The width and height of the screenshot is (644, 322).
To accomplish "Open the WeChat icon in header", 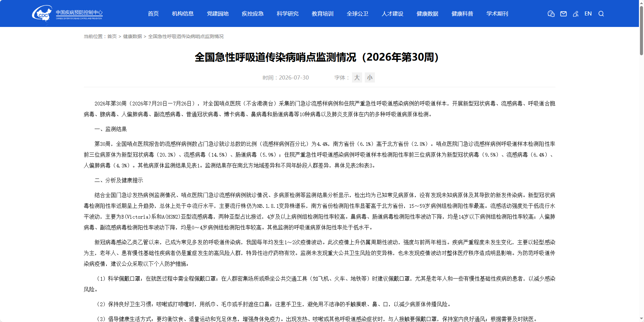I will [551, 14].
